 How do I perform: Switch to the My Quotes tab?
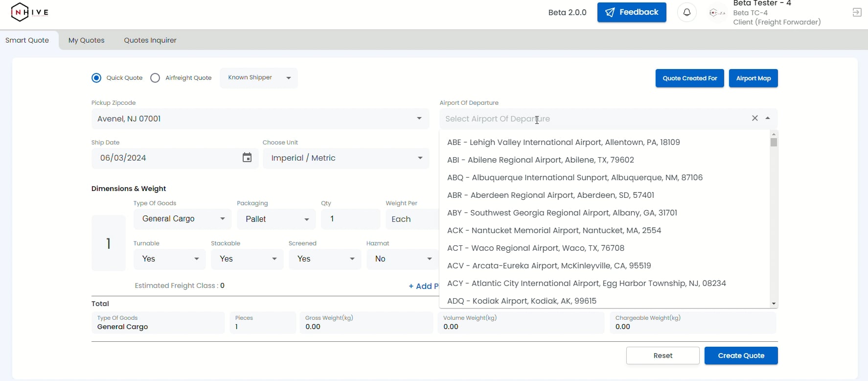pos(87,40)
